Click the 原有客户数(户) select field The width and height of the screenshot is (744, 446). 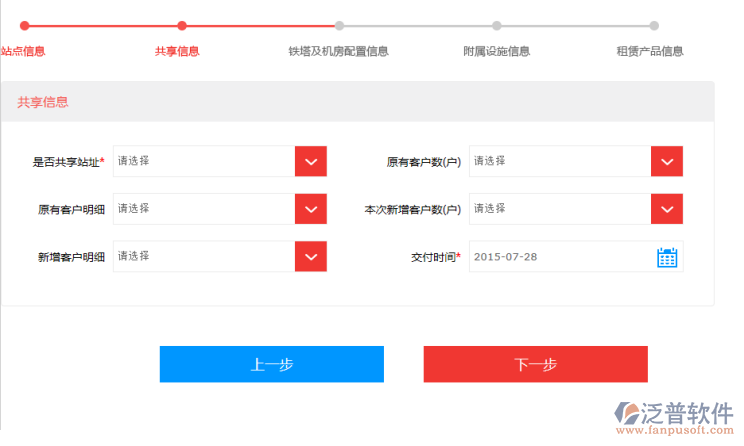click(x=560, y=161)
